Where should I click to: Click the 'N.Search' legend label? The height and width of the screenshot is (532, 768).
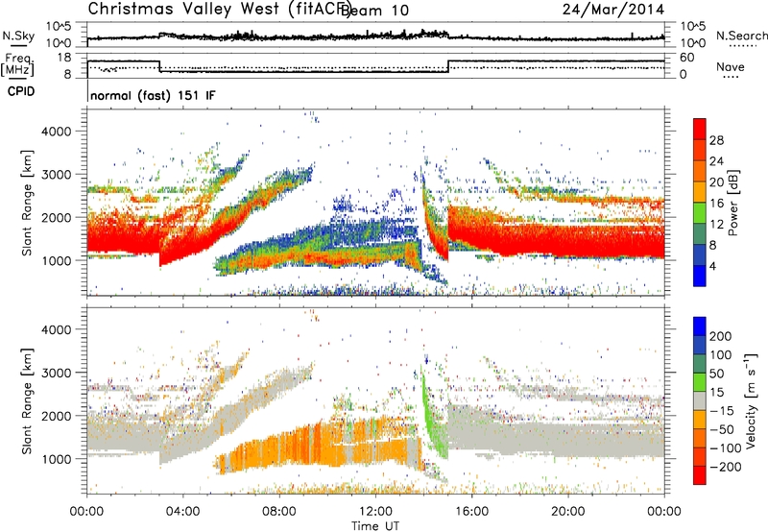click(x=741, y=36)
